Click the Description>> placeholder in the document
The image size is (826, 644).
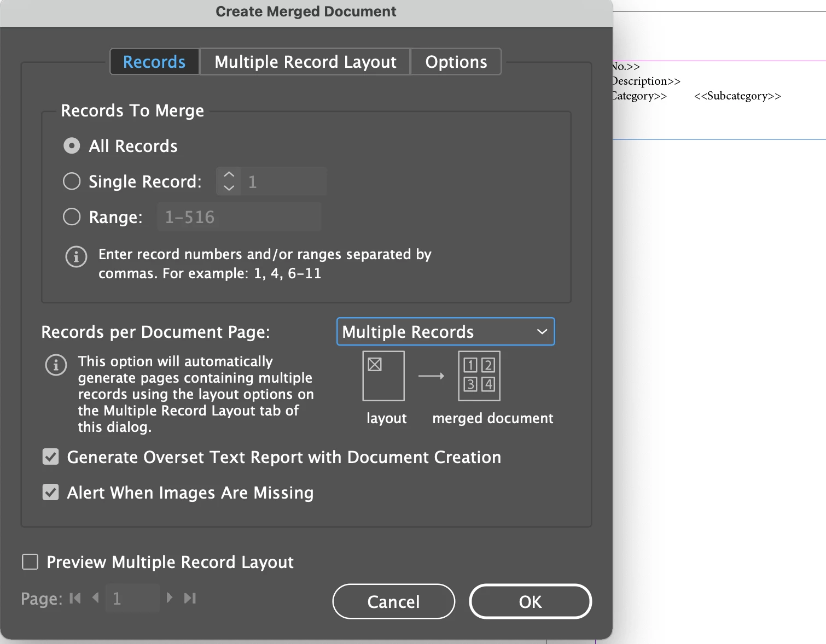coord(646,81)
